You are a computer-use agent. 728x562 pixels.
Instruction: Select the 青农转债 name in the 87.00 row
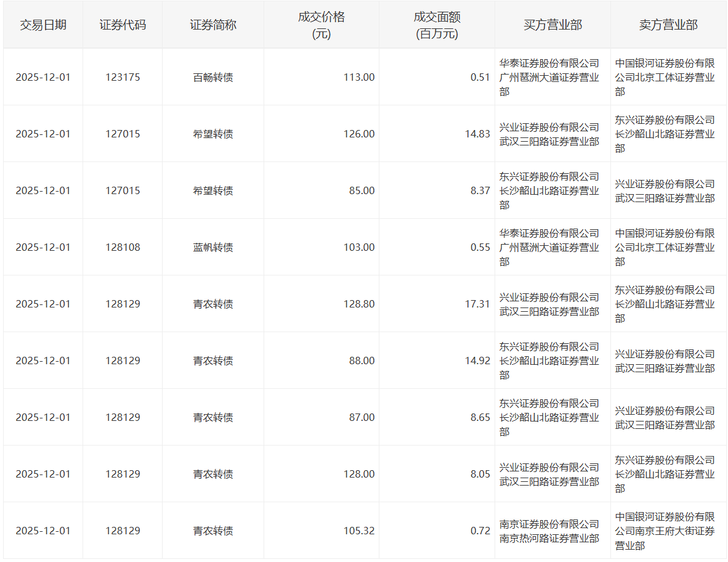point(213,417)
